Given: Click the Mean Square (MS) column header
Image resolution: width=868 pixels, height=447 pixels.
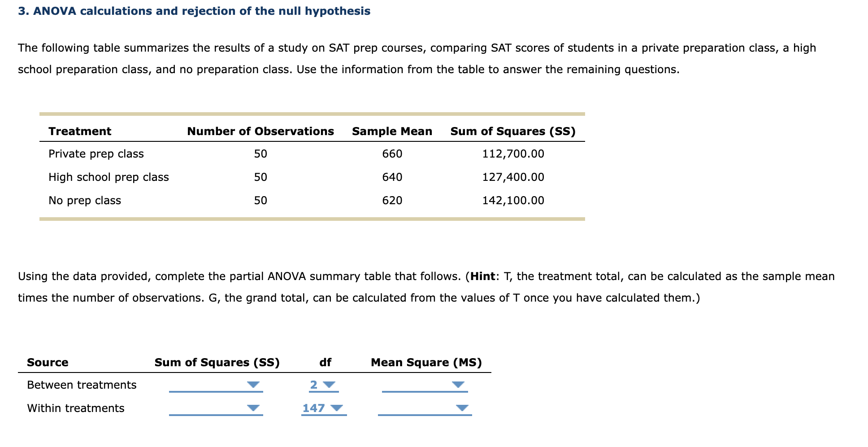Looking at the screenshot, I should [x=426, y=363].
